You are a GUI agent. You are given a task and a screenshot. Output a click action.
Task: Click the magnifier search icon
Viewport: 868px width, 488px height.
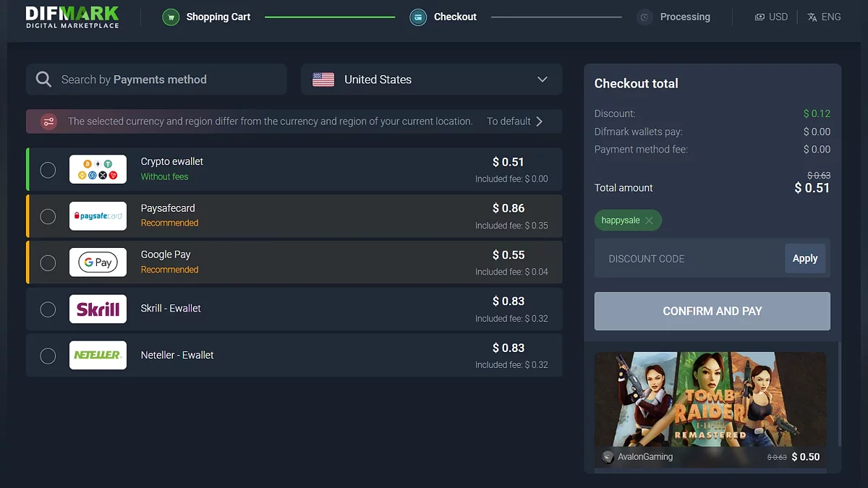point(43,80)
